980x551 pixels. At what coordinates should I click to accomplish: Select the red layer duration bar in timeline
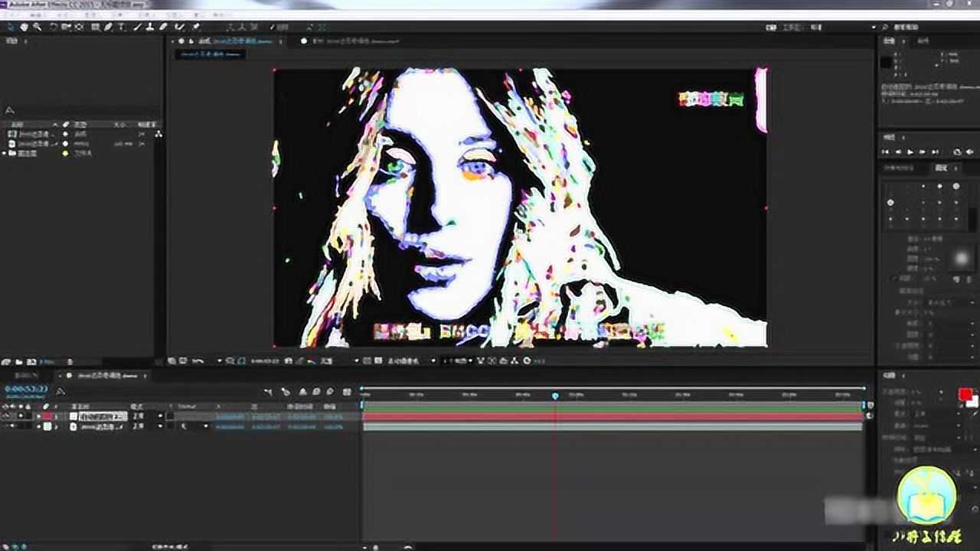point(612,417)
